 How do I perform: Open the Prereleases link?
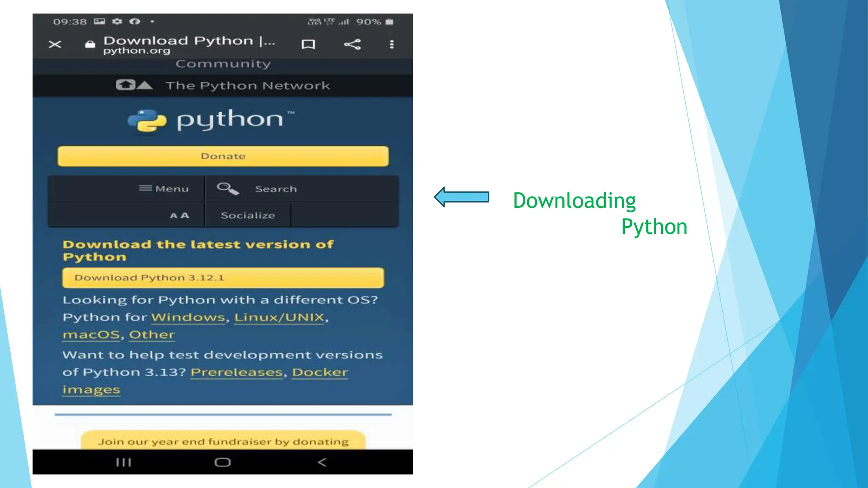[x=236, y=372]
